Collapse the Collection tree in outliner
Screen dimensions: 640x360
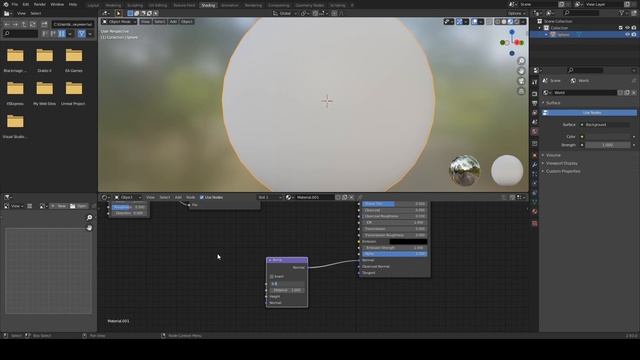coord(540,28)
